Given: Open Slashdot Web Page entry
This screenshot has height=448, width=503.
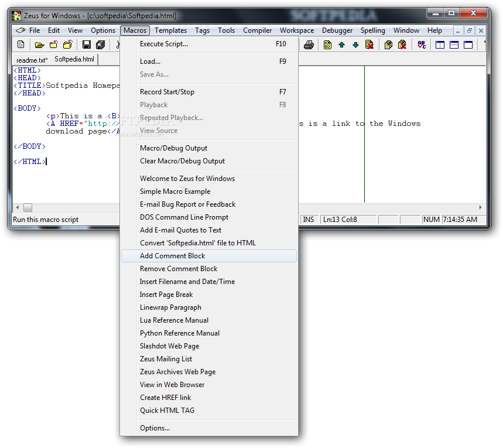Looking at the screenshot, I should (209, 346).
